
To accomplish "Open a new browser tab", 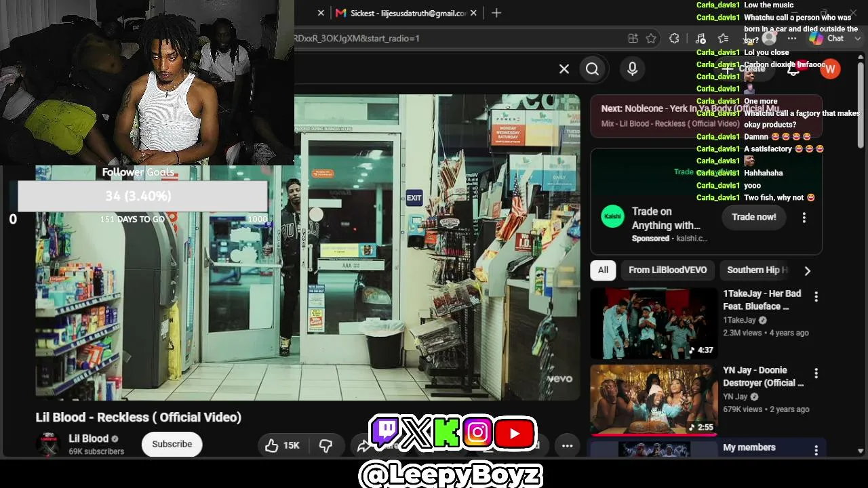I will click(496, 13).
